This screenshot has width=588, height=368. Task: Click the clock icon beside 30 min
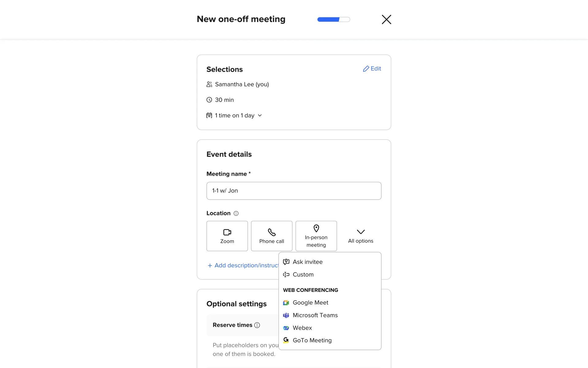[x=209, y=100]
